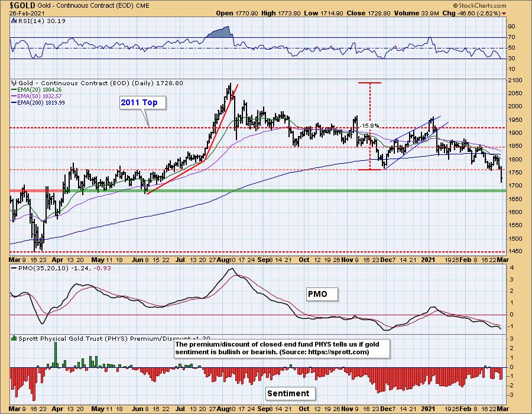Click the 1700 price axis label
This screenshot has height=414, width=532.
click(515, 186)
